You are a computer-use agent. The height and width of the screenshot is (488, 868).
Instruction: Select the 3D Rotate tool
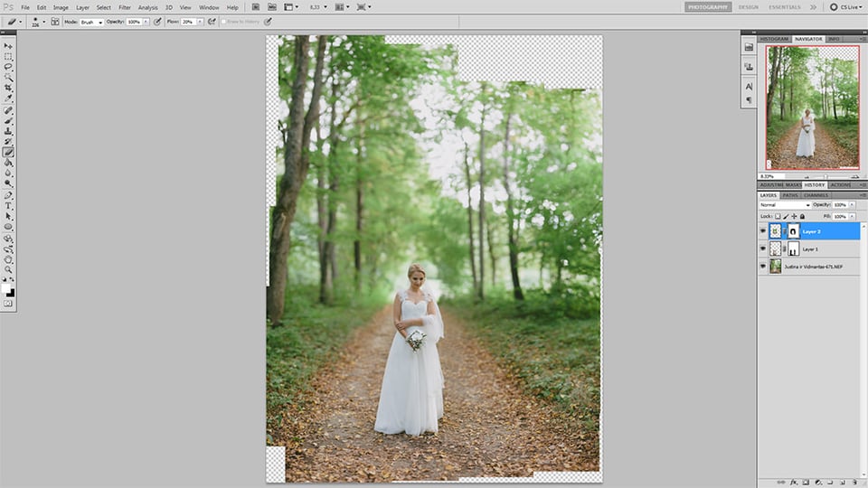[8, 239]
